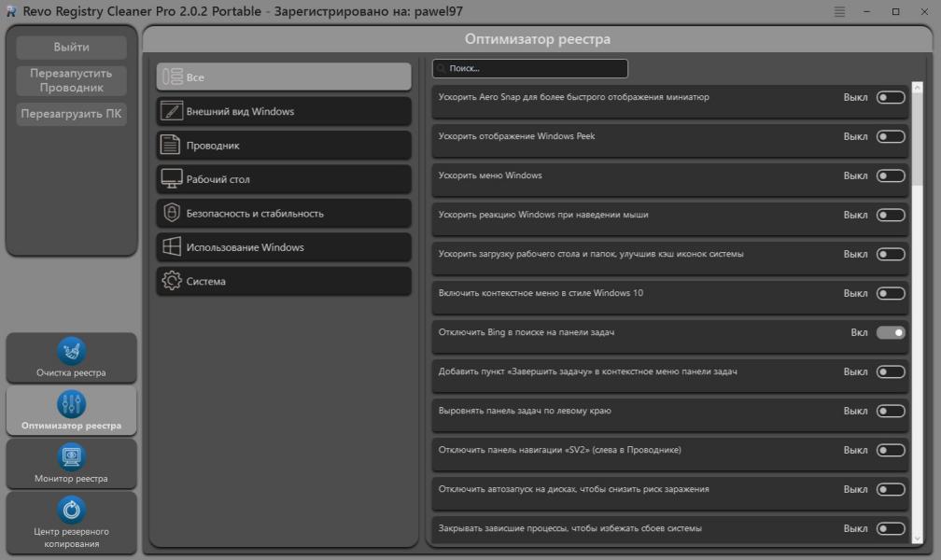
Task: Click the Registry Cleanup broom icon
Action: pyautogui.click(x=72, y=351)
